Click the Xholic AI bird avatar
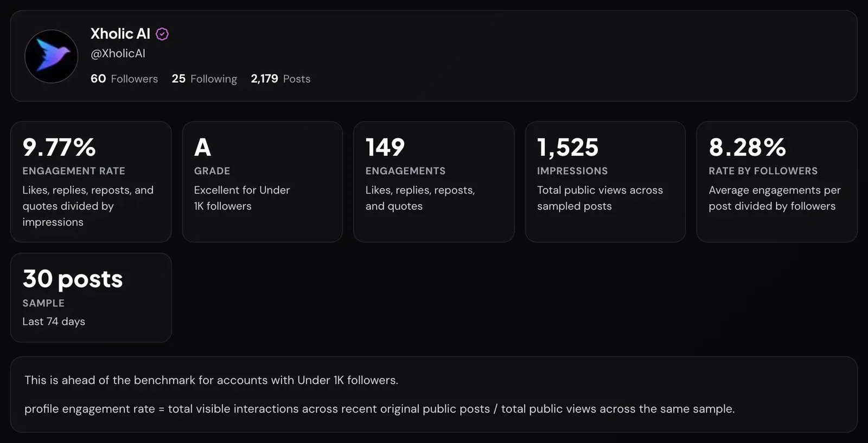The image size is (868, 443). [52, 56]
